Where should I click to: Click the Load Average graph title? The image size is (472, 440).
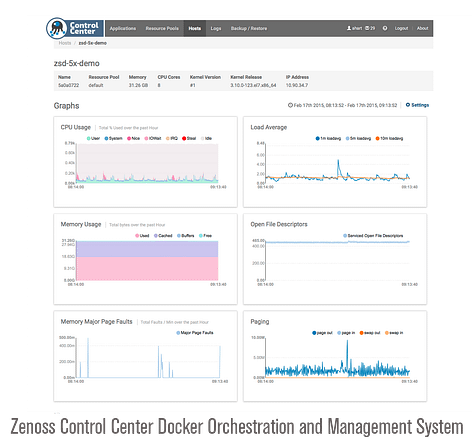pos(269,127)
